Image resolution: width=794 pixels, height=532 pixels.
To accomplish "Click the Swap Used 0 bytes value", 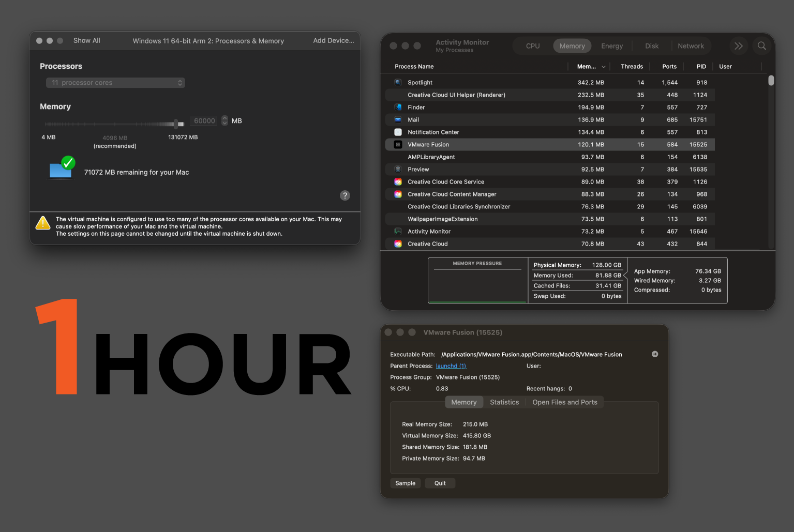I will point(611,296).
